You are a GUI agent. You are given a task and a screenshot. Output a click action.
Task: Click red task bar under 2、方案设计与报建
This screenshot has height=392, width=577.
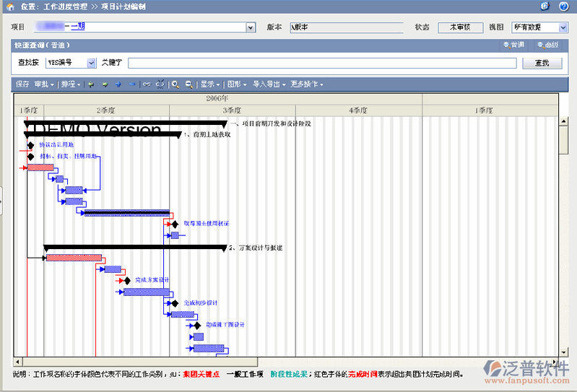point(74,258)
